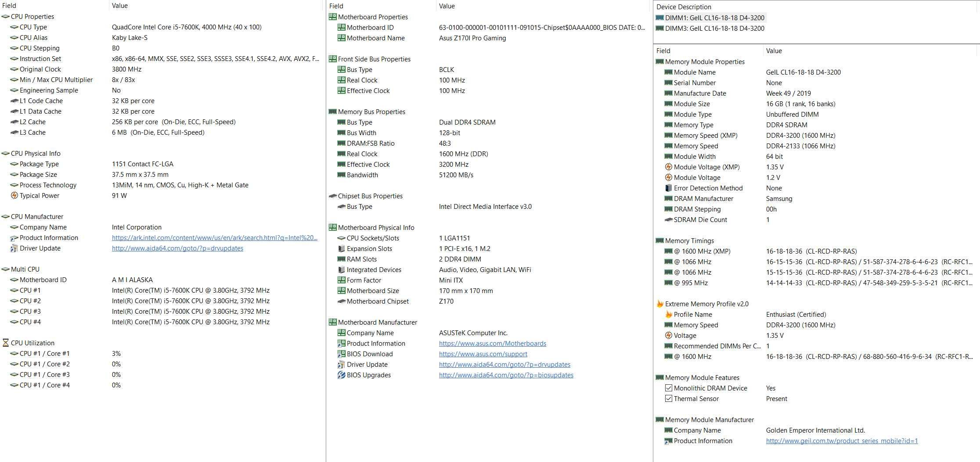Click the motherboard Driver Update icon
Viewport: 980px width, 462px height.
point(341,365)
